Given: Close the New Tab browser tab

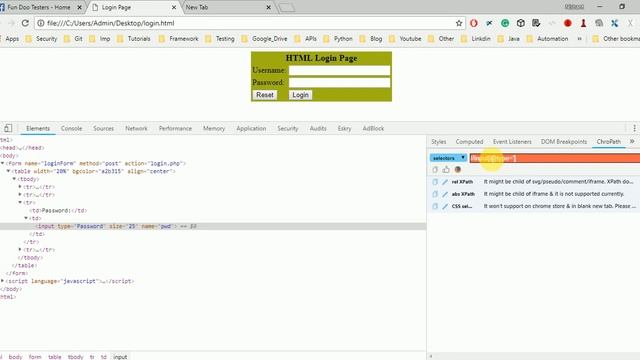Looking at the screenshot, I should (269, 7).
